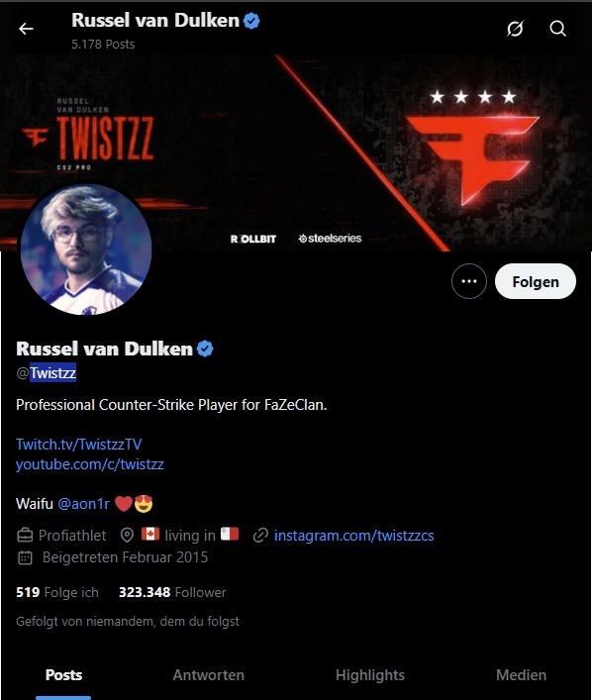Open the @aon1r mention
Screen dimensions: 592x700
pyautogui.click(x=83, y=504)
